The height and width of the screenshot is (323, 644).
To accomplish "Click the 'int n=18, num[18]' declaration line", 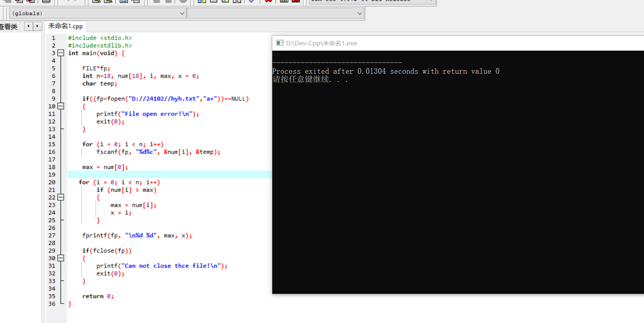I will click(140, 76).
